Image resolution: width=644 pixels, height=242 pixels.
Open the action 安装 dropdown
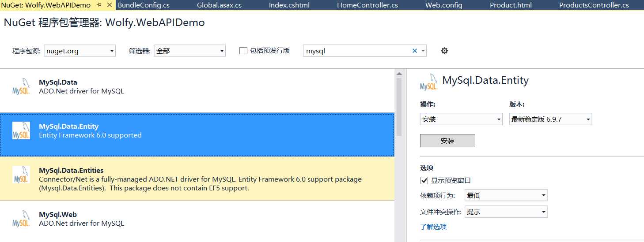point(461,119)
